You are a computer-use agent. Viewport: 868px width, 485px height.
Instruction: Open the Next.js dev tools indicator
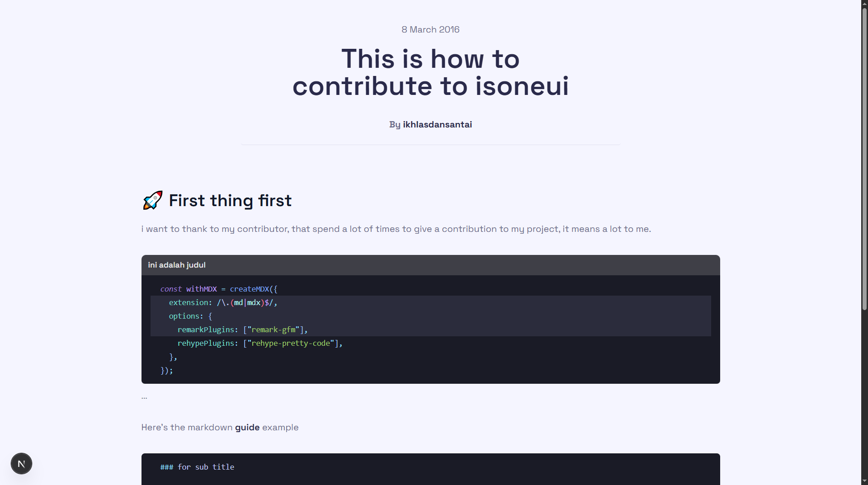coord(21,464)
